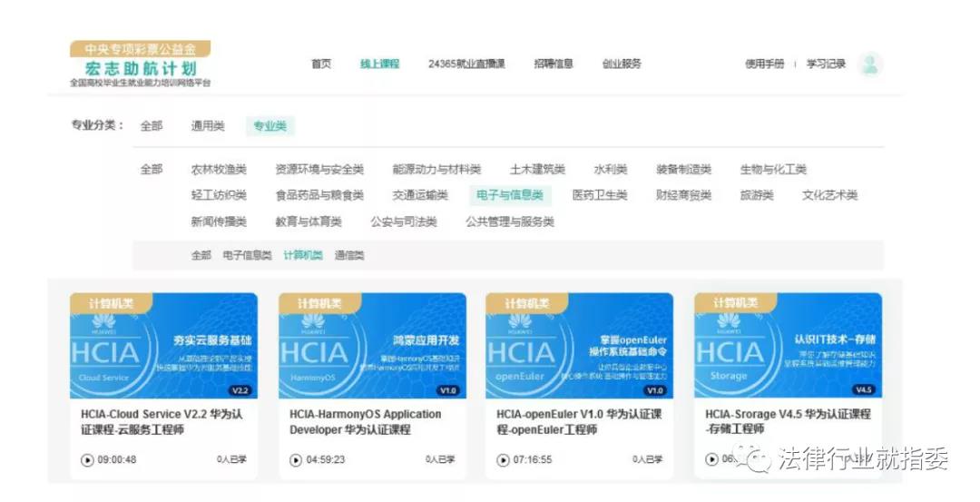Viewport: 980px width, 502px height.
Task: Filter by 新闻传播类
Action: 219,221
